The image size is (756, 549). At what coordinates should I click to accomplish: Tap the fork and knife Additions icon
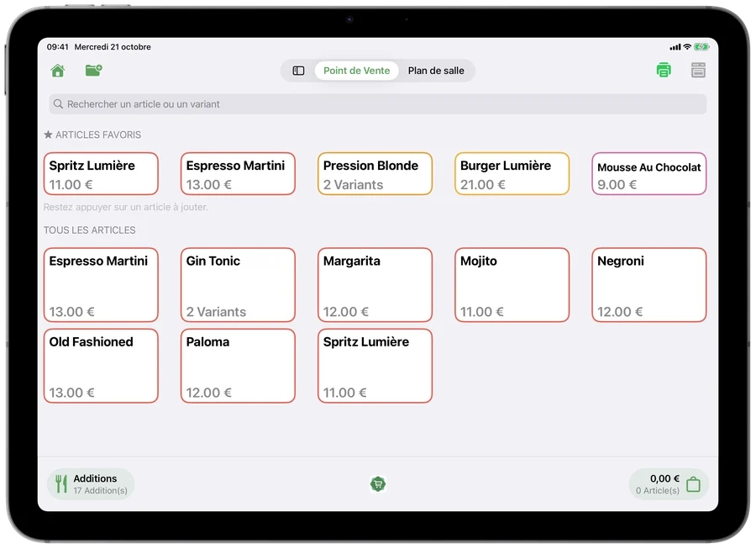click(x=61, y=484)
